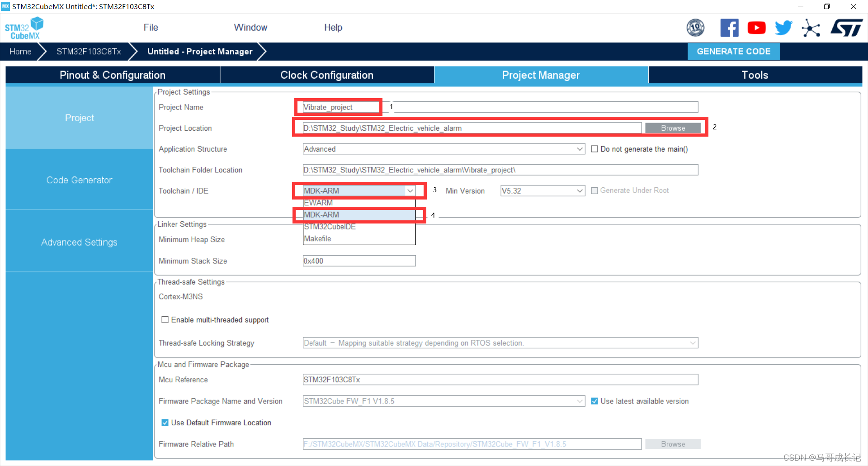
Task: Open the 10-year anniversary badge icon
Action: pos(695,28)
